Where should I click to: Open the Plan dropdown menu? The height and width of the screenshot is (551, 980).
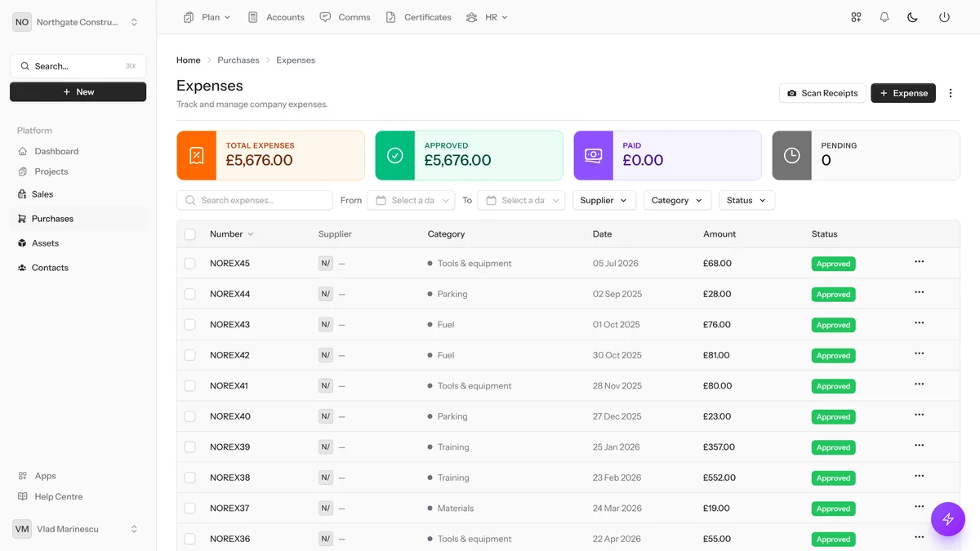pos(207,17)
